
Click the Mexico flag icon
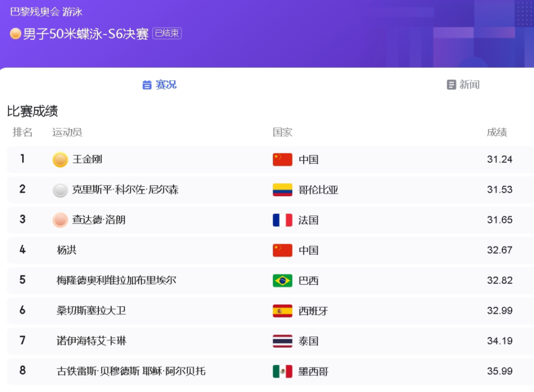tap(281, 371)
